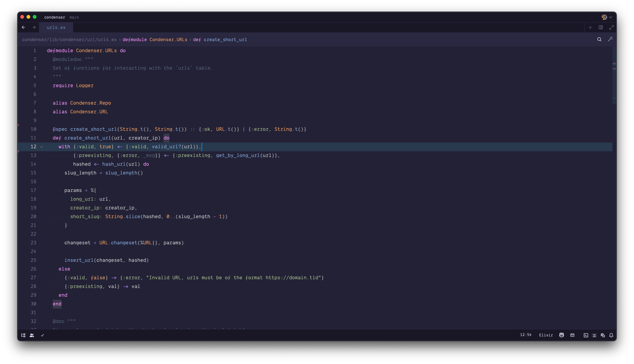
Task: Click the create_short_url breadcrumb
Action: click(225, 40)
